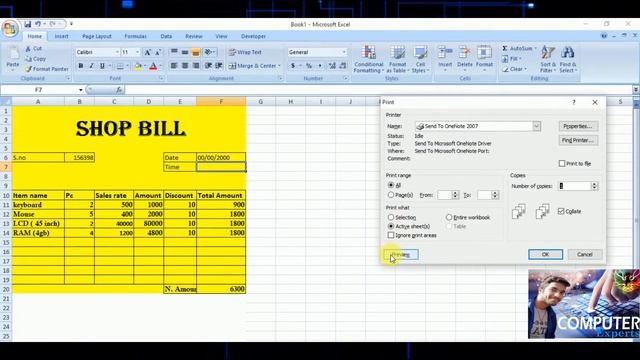Activate the Format Painter
Image resolution: width=640 pixels, height=360 pixels.
click(47, 69)
